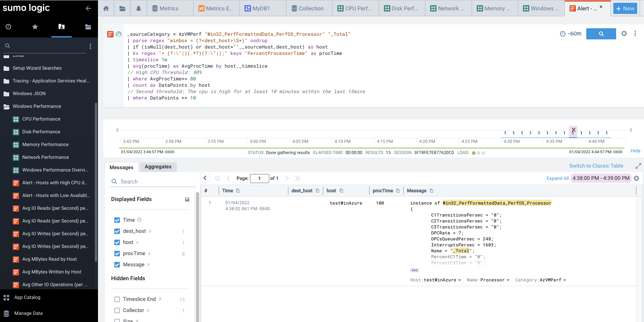Screen dimensions: 644x322
Task: Check the Collector hidden field
Action: [x=117, y=310]
